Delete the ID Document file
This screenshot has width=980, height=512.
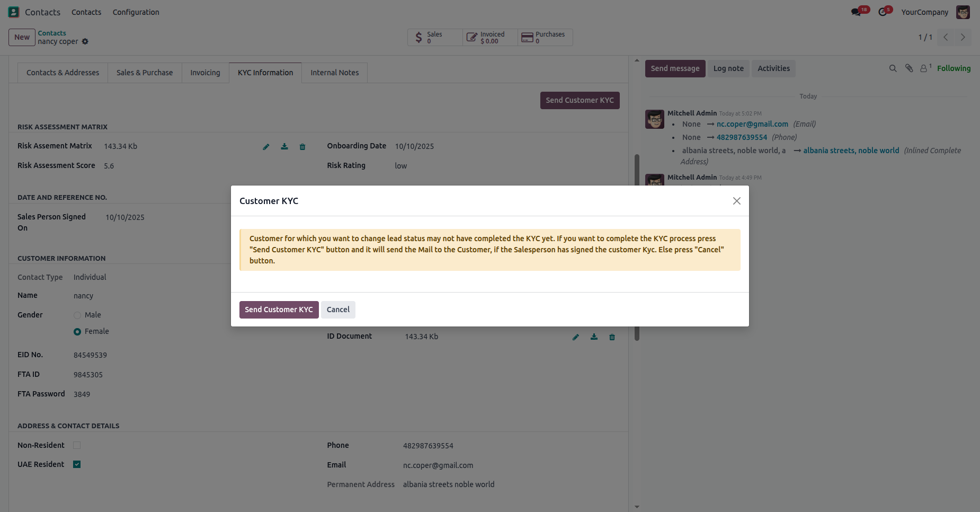[612, 337]
